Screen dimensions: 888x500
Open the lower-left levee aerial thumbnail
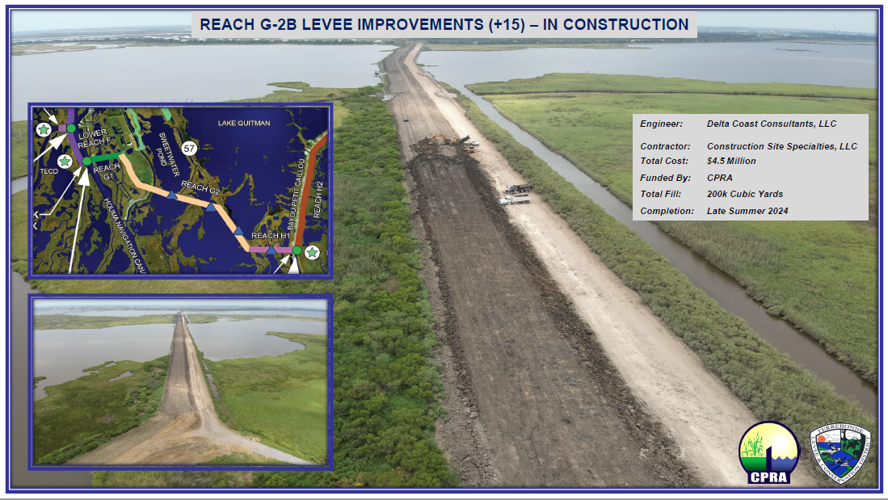point(180,382)
